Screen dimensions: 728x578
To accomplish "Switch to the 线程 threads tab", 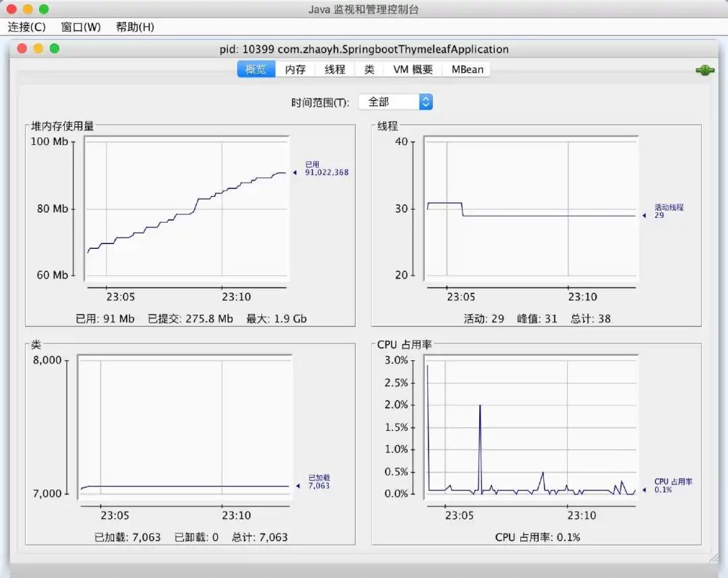I will click(x=335, y=69).
